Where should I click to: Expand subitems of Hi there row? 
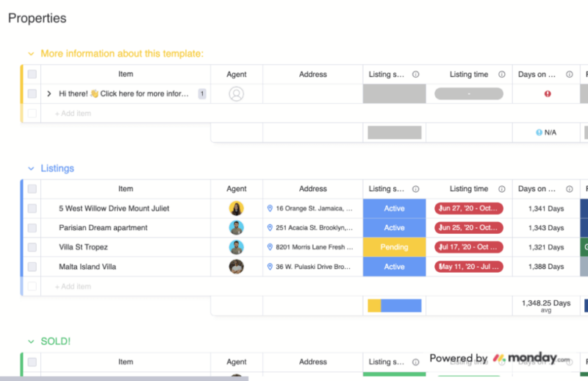pyautogui.click(x=49, y=94)
